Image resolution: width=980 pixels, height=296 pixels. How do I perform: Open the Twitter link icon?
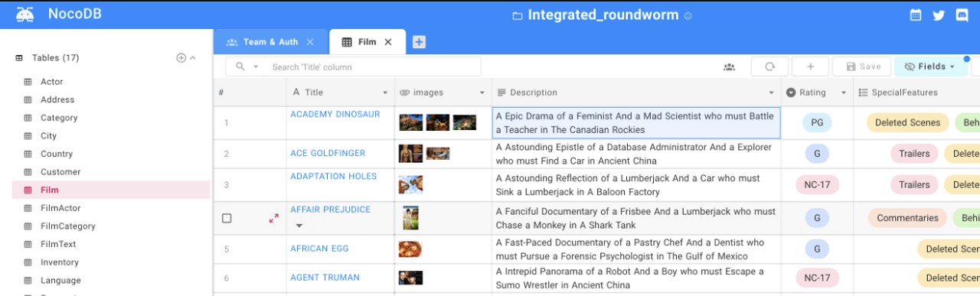click(x=939, y=15)
